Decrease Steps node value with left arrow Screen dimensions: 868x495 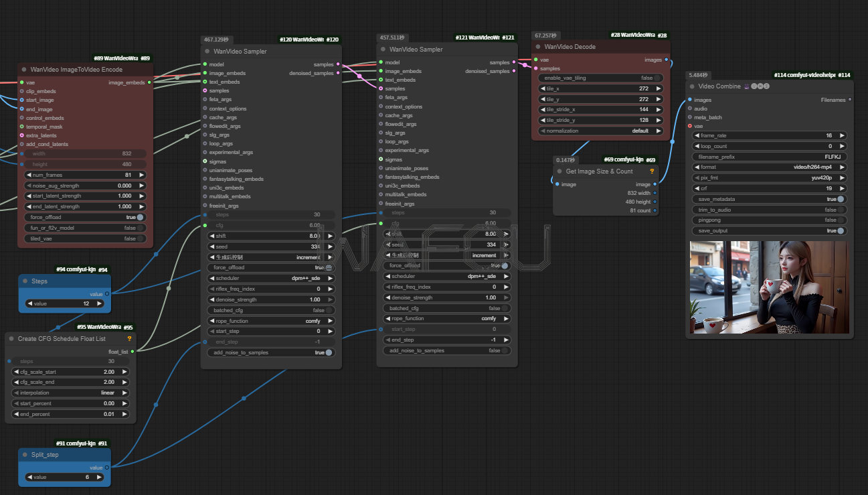(29, 303)
